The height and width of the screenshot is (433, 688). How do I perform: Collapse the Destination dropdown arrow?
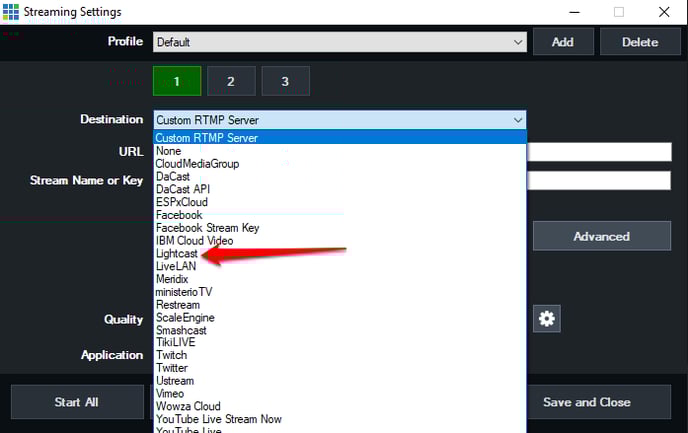(x=517, y=120)
